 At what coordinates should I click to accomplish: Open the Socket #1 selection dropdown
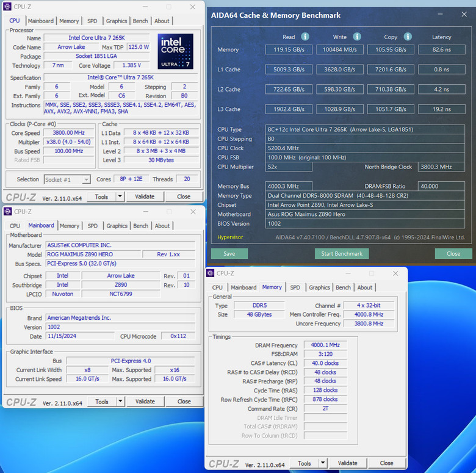click(86, 179)
